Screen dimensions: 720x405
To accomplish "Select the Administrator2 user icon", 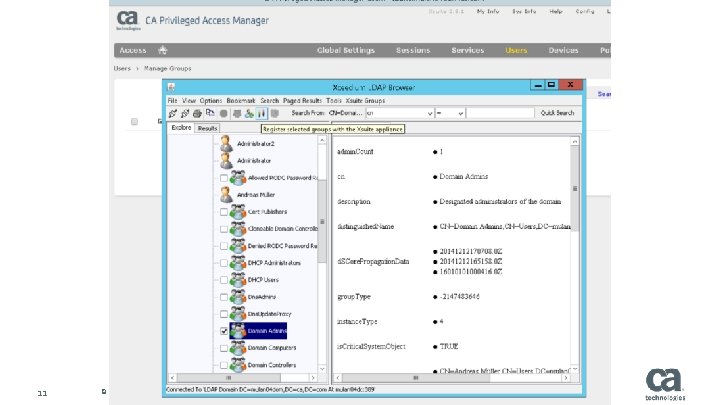I will pyautogui.click(x=226, y=144).
